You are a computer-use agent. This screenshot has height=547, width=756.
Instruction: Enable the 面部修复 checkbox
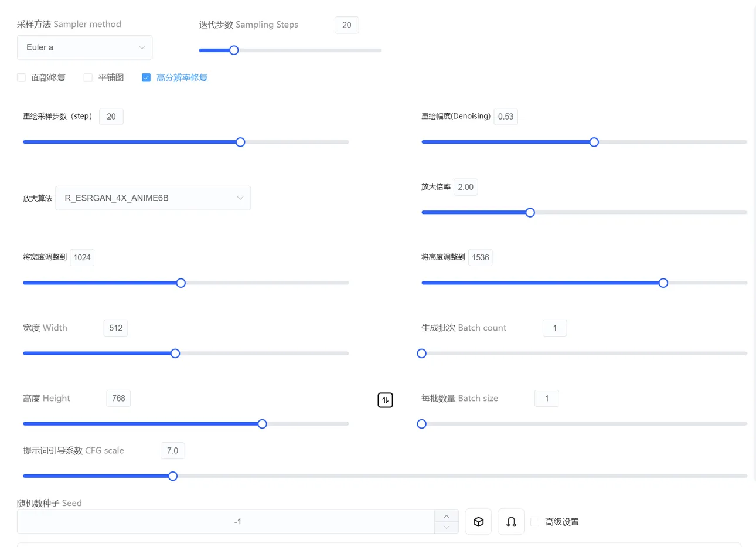[22, 77]
